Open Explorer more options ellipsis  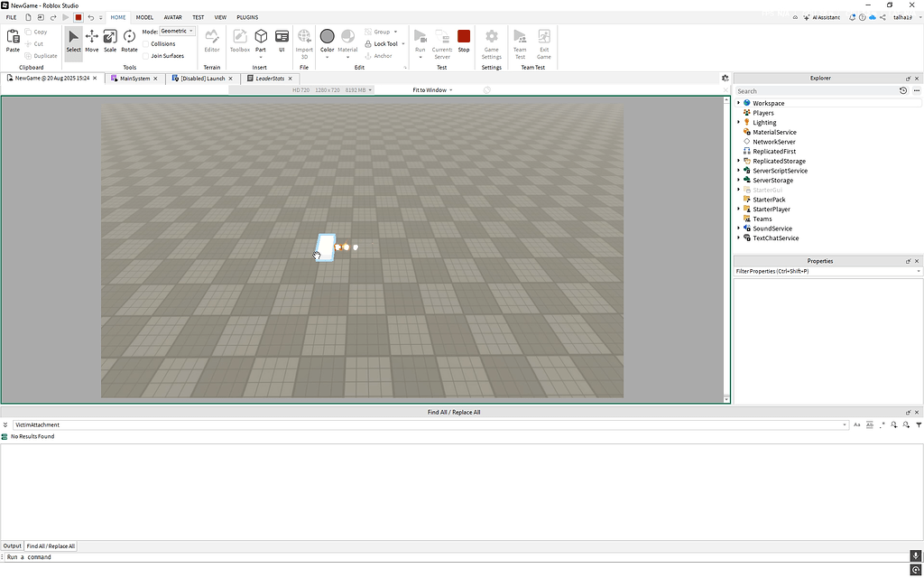tap(917, 91)
